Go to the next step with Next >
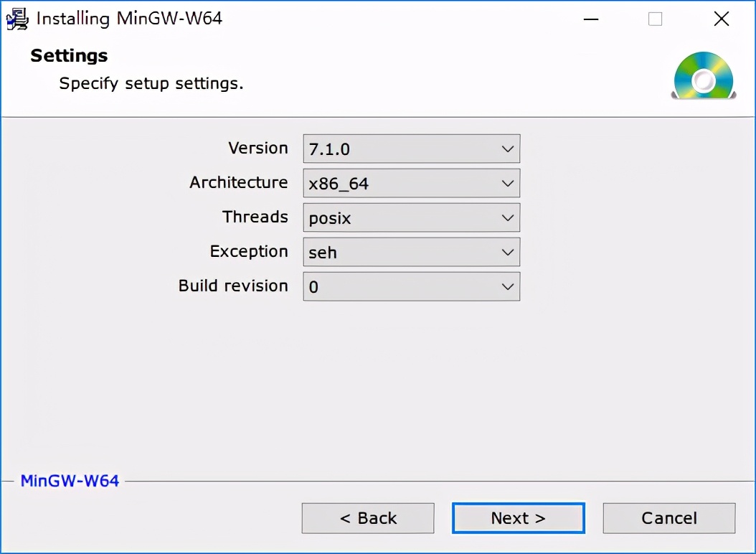This screenshot has width=756, height=554. click(519, 518)
